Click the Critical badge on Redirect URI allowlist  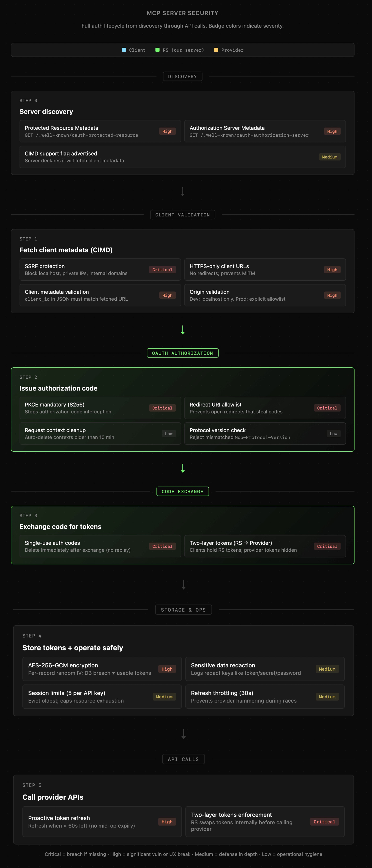click(x=327, y=408)
